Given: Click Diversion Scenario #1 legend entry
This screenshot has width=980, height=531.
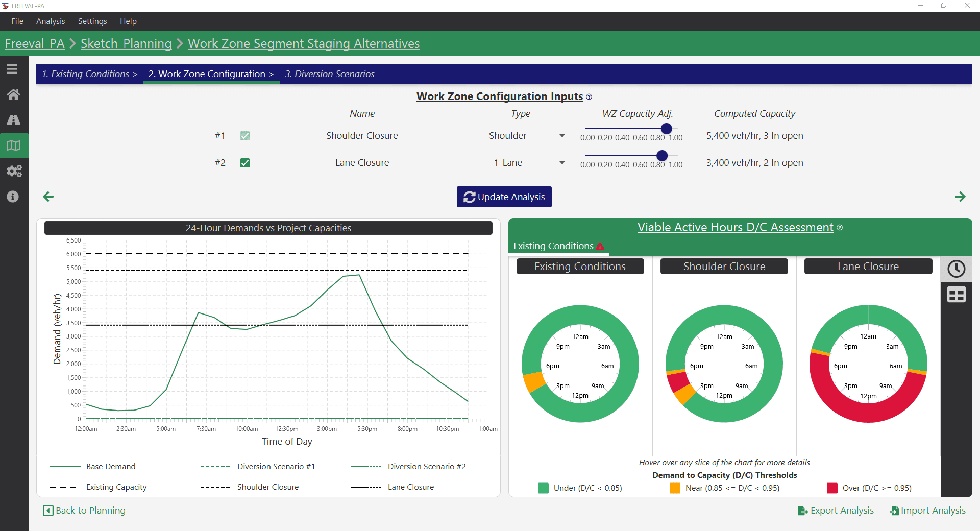Looking at the screenshot, I should coord(258,467).
